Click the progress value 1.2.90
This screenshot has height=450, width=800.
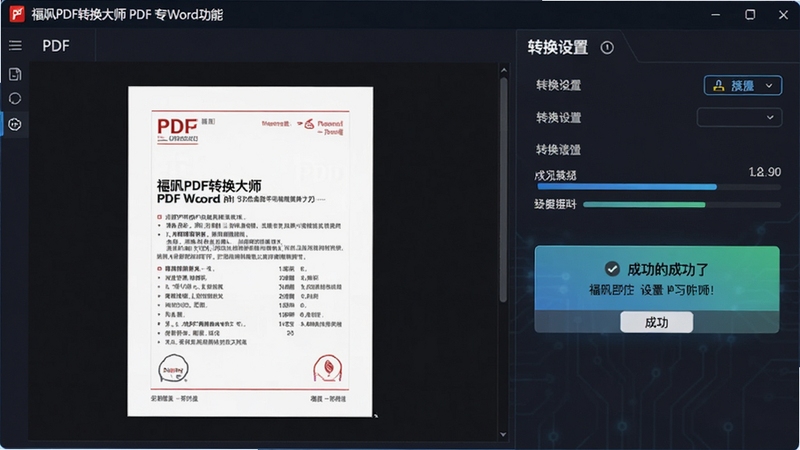coord(764,172)
